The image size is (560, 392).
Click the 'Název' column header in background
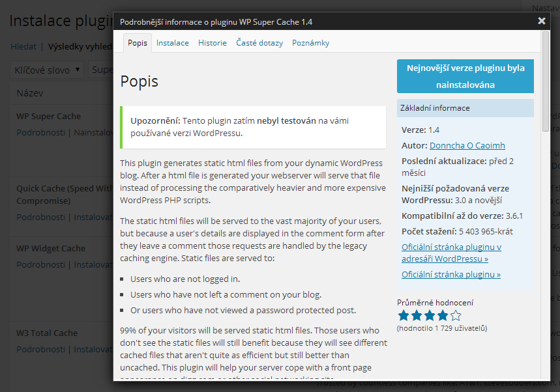pos(29,93)
